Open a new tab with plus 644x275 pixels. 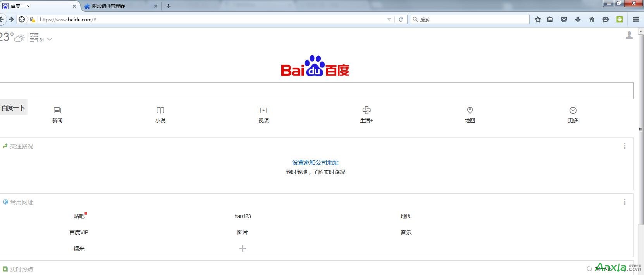[x=168, y=6]
